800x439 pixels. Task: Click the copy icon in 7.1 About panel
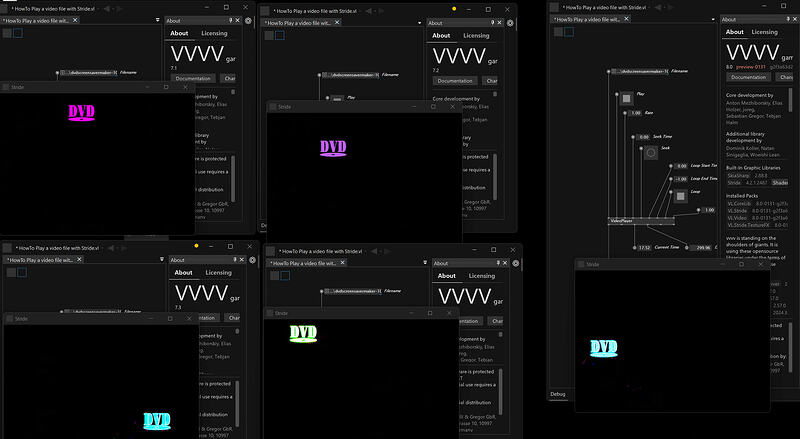233,92
